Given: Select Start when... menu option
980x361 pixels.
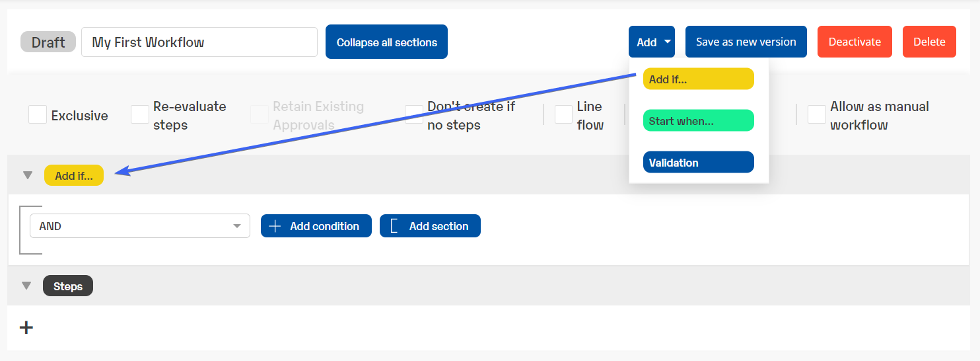Looking at the screenshot, I should (698, 120).
